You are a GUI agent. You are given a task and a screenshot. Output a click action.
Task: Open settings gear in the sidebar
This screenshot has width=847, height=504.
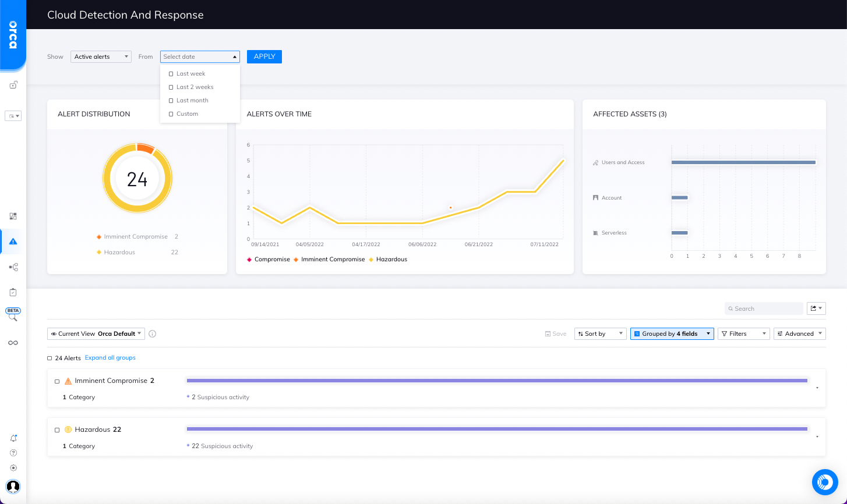pyautogui.click(x=13, y=467)
